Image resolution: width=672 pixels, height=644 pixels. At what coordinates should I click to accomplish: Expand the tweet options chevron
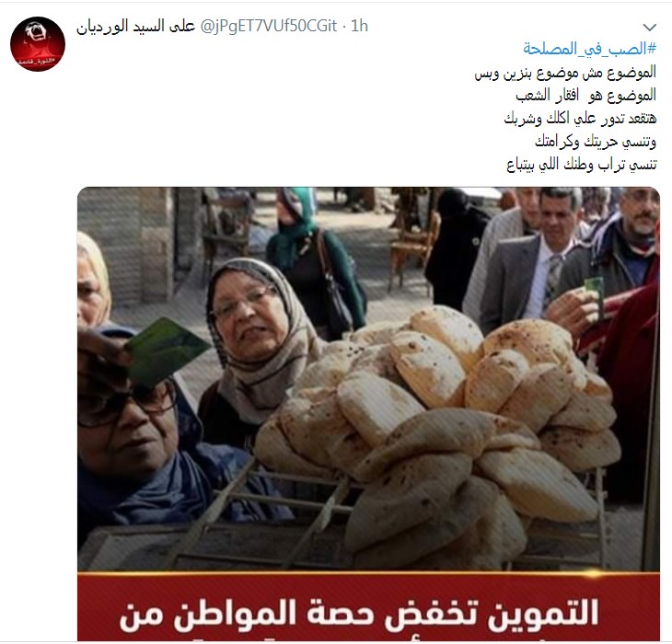pyautogui.click(x=650, y=28)
